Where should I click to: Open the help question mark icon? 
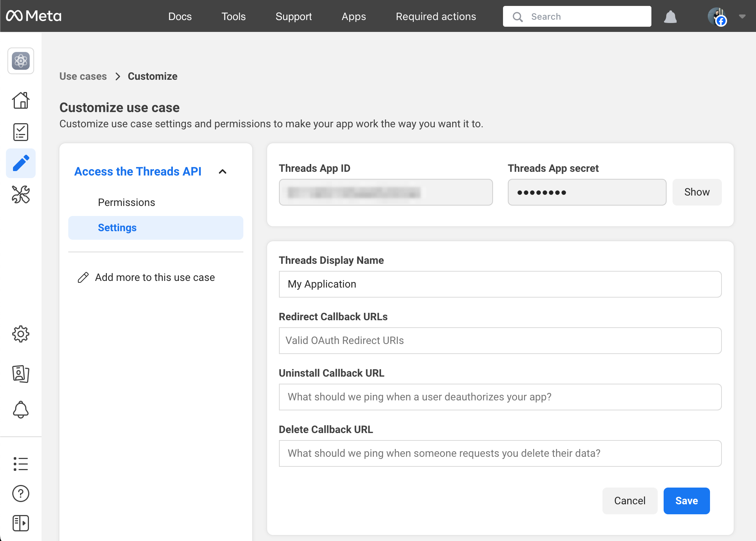coord(21,494)
